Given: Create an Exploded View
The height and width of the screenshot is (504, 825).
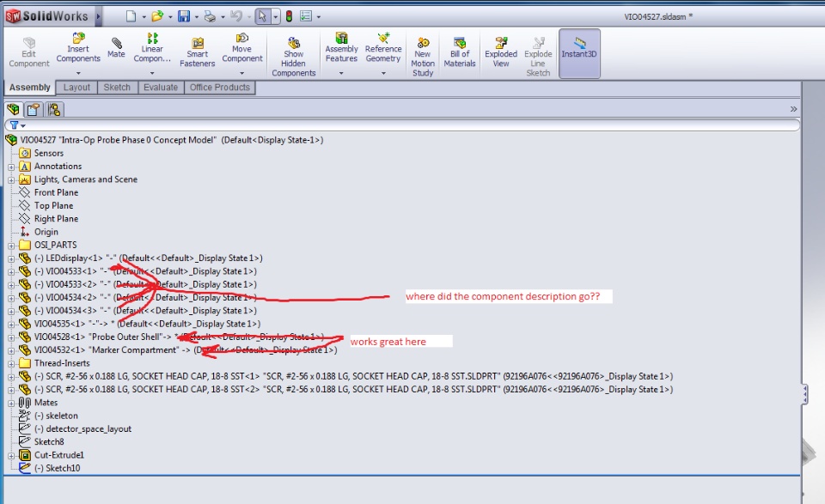Looking at the screenshot, I should 501,52.
